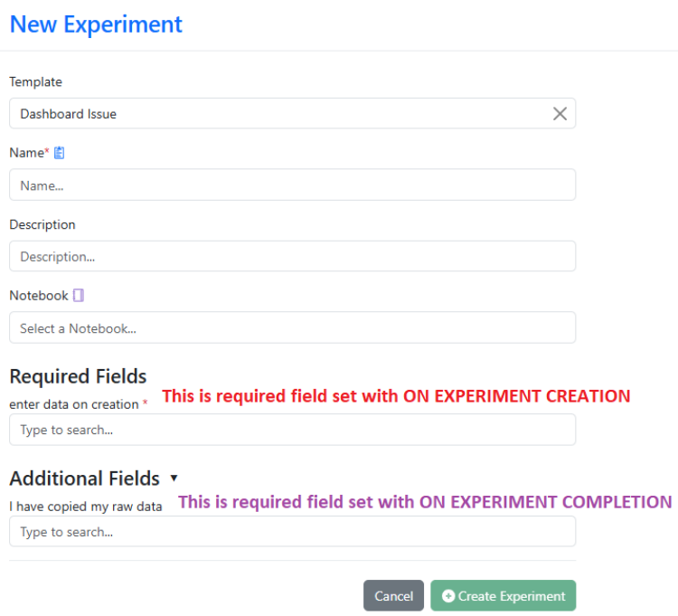Viewport: 678px width, 616px height.
Task: Click the I have copied my raw data label
Action: coord(86,507)
